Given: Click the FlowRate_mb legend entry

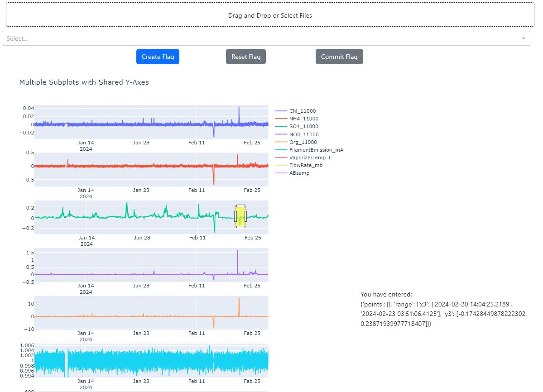Looking at the screenshot, I should pos(306,165).
